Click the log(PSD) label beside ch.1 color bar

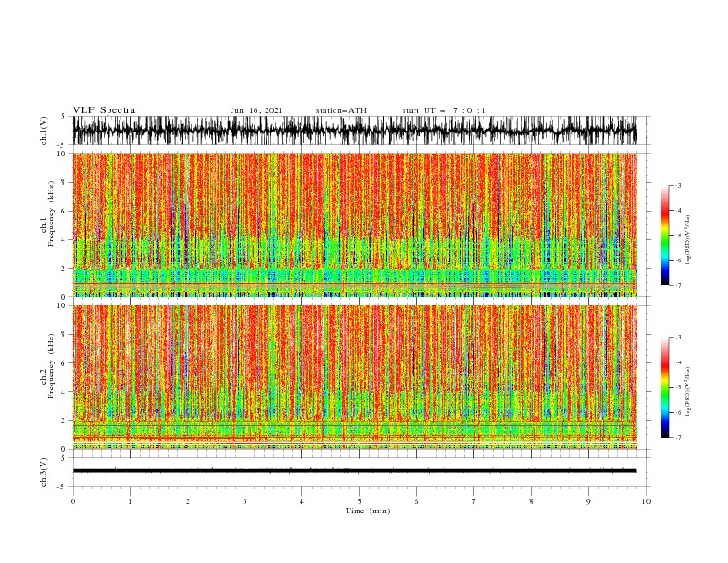(688, 240)
